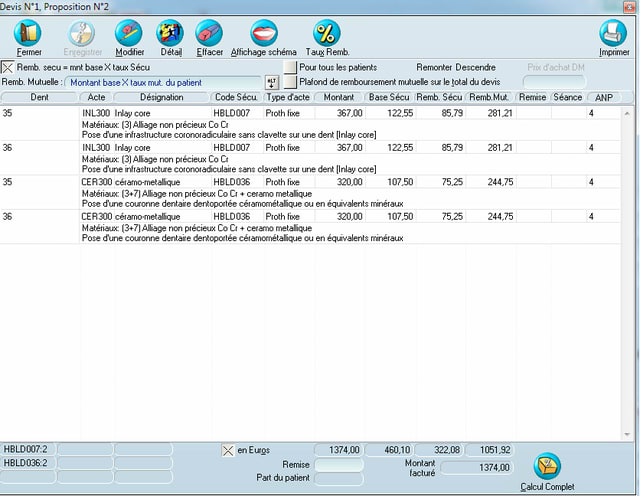
Task: Click the Remonter label
Action: (x=434, y=66)
